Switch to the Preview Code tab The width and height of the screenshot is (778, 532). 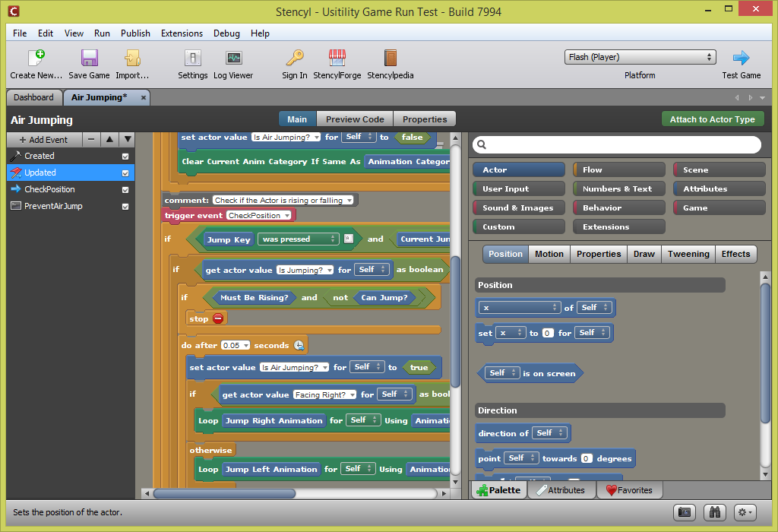click(x=355, y=119)
